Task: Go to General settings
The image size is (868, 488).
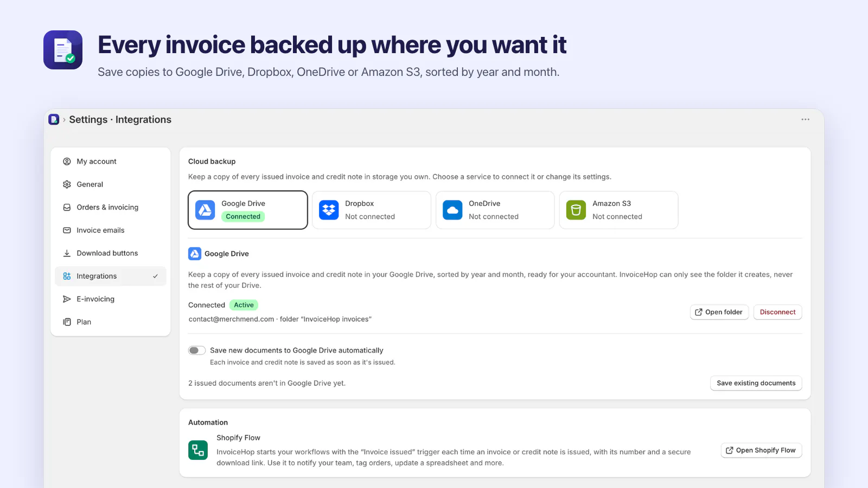Action: tap(111, 184)
